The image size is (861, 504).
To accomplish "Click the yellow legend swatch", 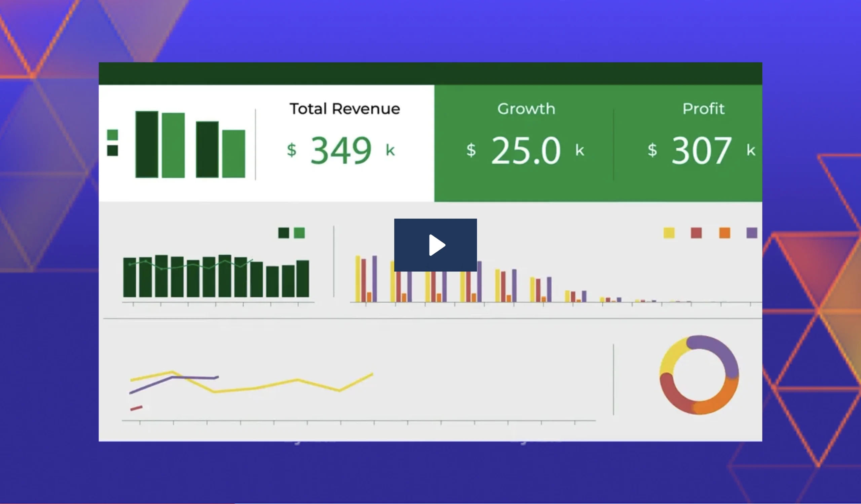I will pyautogui.click(x=669, y=233).
